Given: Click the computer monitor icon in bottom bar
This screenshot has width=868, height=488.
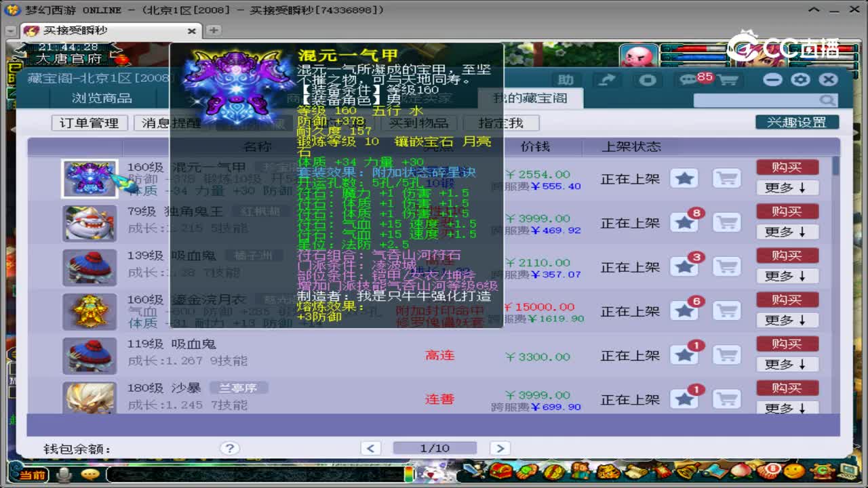Looking at the screenshot, I should coord(847,471).
